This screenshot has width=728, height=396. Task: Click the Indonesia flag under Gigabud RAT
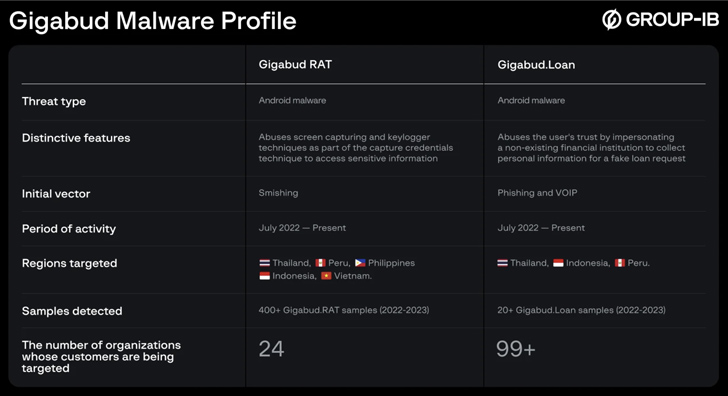coord(265,276)
